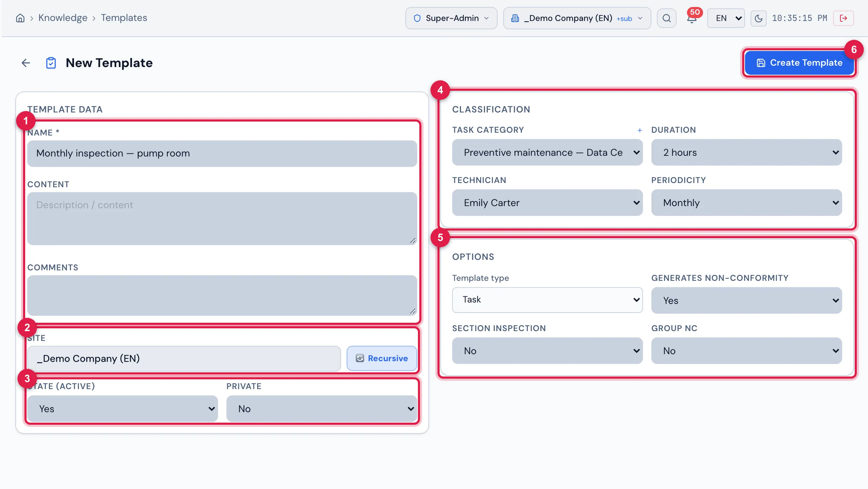
Task: Click into the Name input field
Action: [222, 154]
